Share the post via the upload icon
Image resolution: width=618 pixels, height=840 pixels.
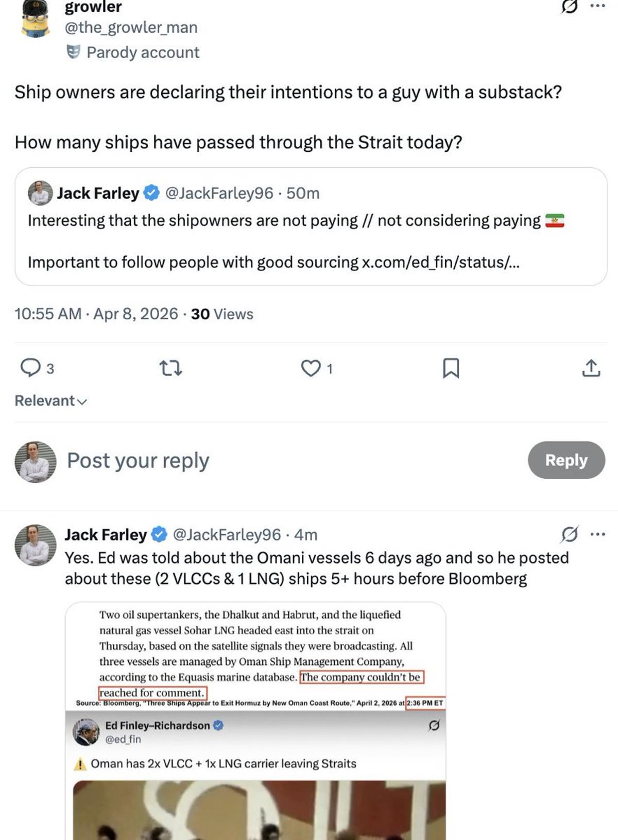[x=591, y=368]
